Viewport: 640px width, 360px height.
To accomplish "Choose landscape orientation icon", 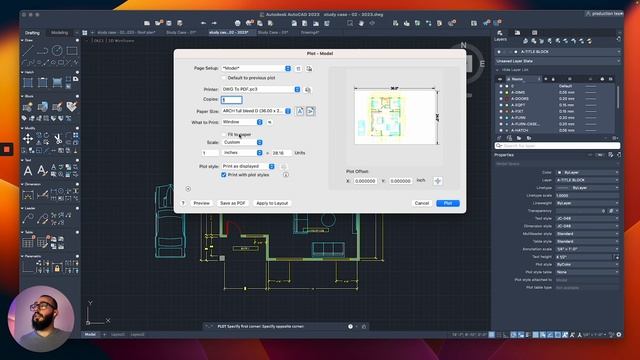I will point(310,111).
